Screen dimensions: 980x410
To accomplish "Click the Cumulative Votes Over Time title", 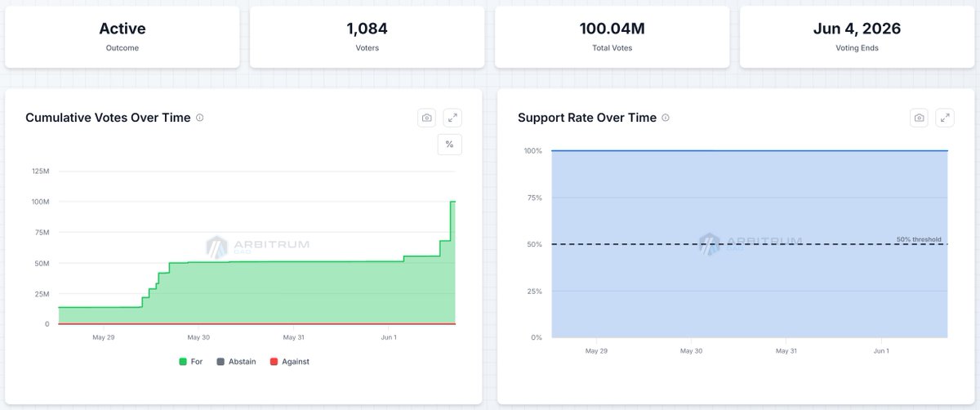I will pyautogui.click(x=108, y=118).
